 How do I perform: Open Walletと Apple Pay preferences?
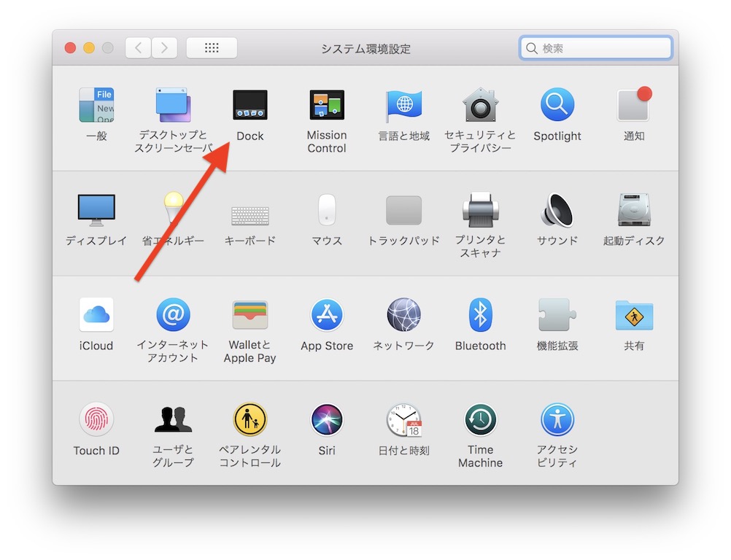tap(250, 315)
